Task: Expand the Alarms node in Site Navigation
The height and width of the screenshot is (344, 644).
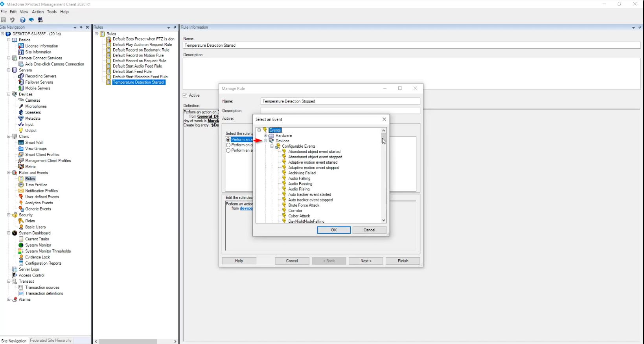Action: click(9, 299)
